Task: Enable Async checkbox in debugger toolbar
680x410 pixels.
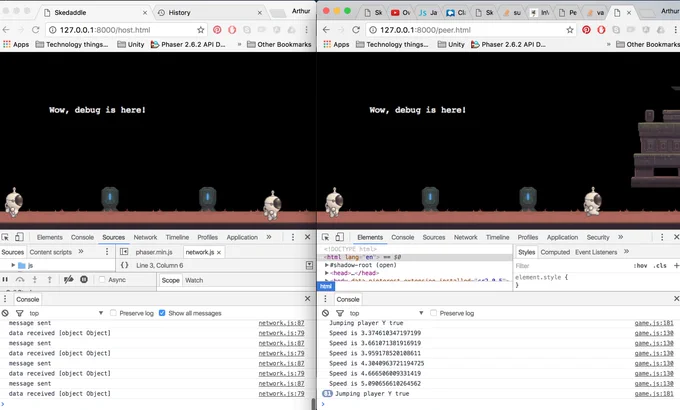Action: 102,280
